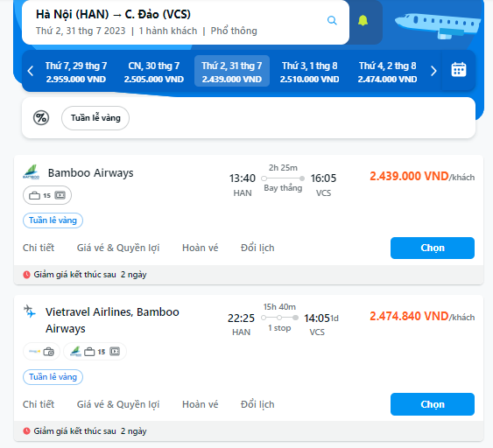Select Thứ 4, 2 thg 8 date tab
Screen dimensions: 493x448
tap(387, 72)
